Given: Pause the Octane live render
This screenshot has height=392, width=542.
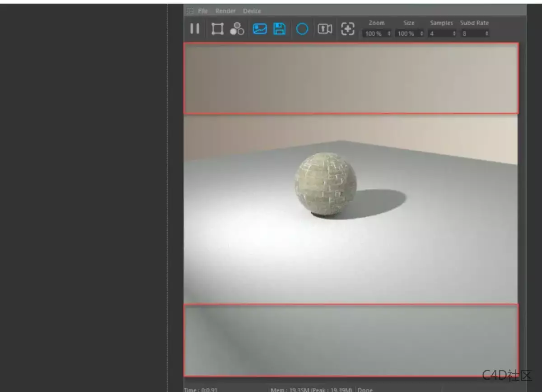Looking at the screenshot, I should (x=195, y=28).
